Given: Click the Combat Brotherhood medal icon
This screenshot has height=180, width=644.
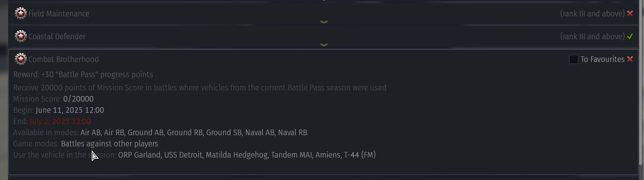Looking at the screenshot, I should point(21,59).
